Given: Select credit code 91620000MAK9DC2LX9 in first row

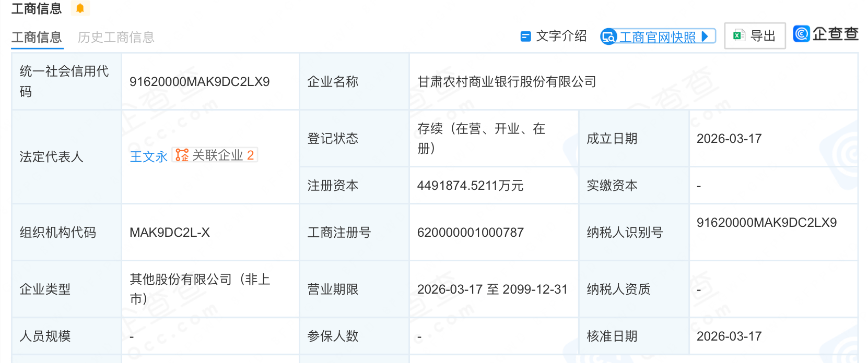Looking at the screenshot, I should pos(200,82).
